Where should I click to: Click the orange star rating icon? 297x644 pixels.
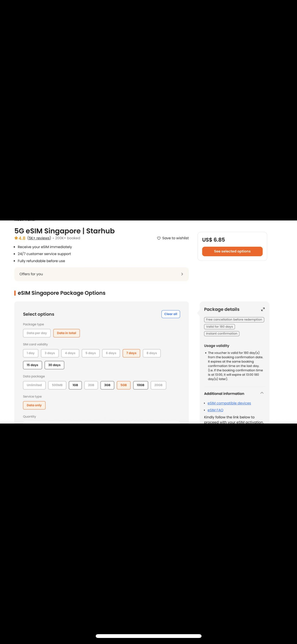tap(16, 238)
